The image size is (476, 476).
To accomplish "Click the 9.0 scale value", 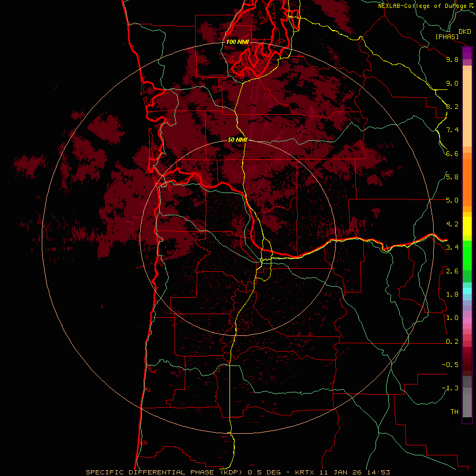I will [452, 83].
